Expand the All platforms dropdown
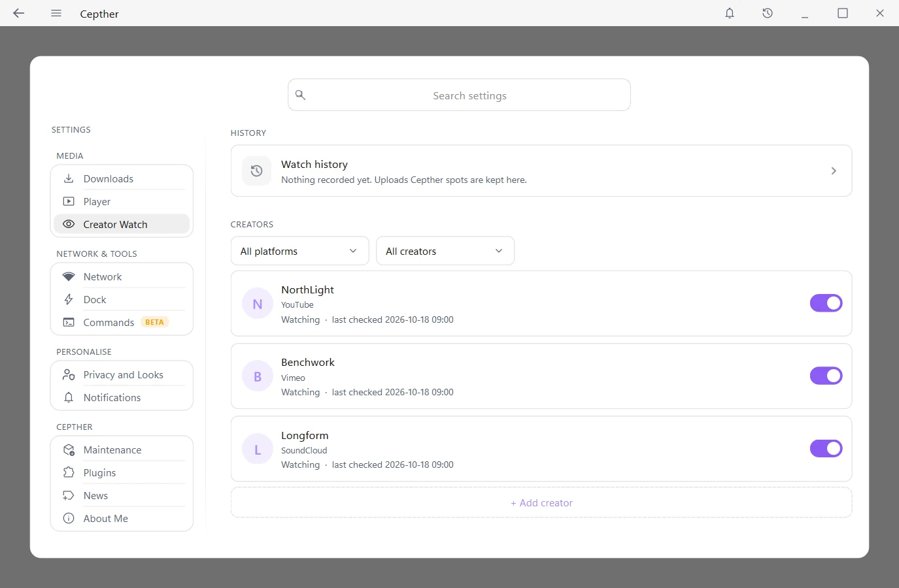The width and height of the screenshot is (899, 588). pos(300,251)
